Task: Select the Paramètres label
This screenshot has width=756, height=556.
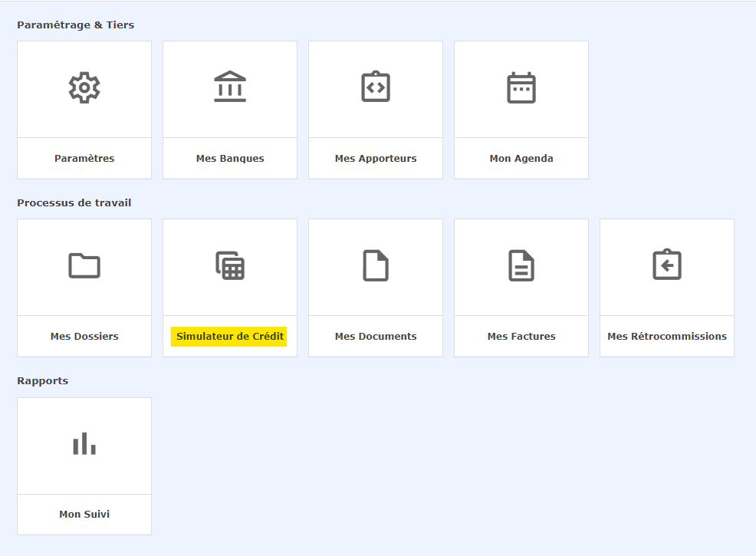Action: pyautogui.click(x=84, y=159)
